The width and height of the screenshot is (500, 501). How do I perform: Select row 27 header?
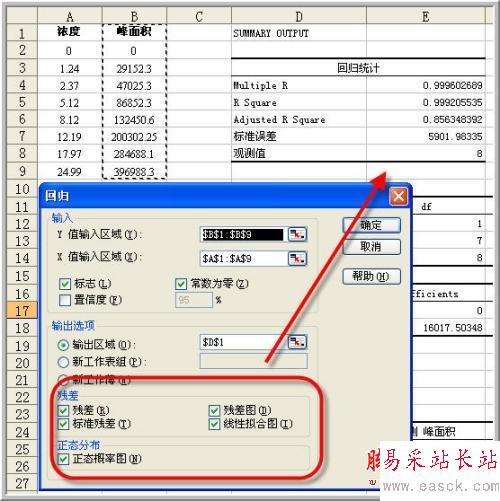(x=22, y=483)
